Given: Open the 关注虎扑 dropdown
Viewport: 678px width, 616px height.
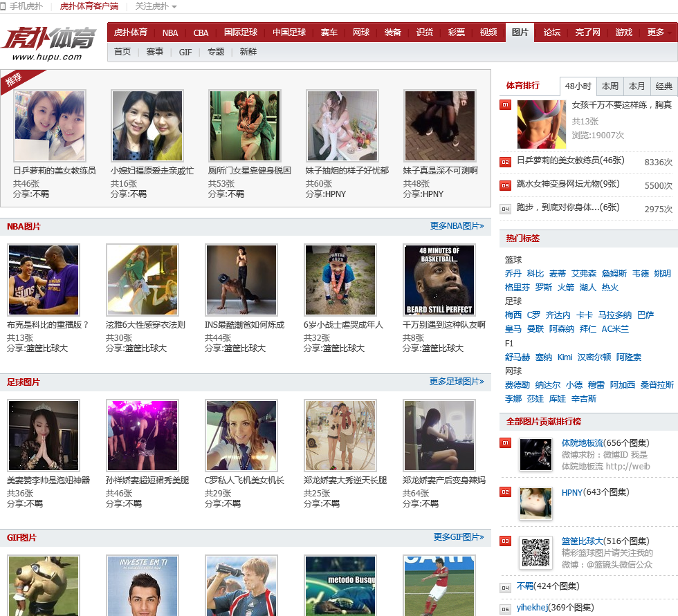Looking at the screenshot, I should pos(156,6).
